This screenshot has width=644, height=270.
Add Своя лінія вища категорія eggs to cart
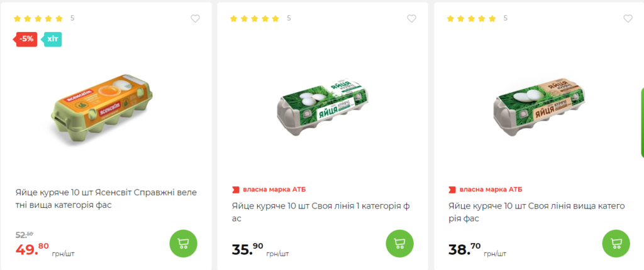click(x=616, y=244)
